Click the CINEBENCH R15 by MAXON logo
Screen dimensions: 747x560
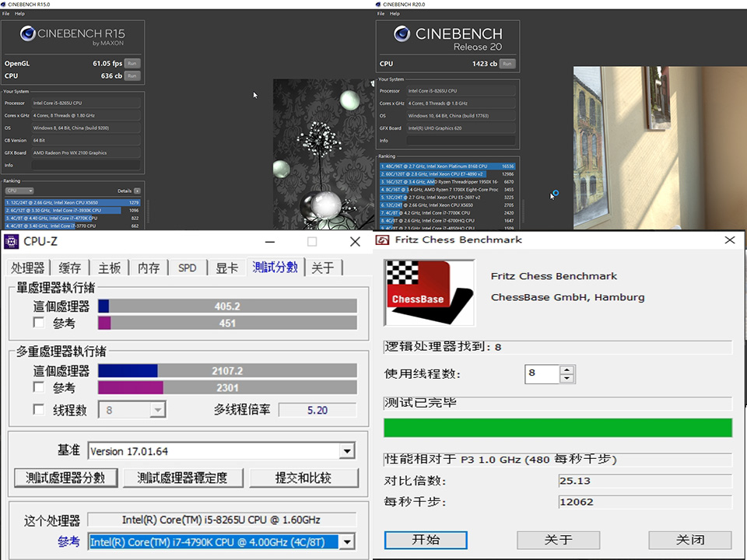click(72, 34)
